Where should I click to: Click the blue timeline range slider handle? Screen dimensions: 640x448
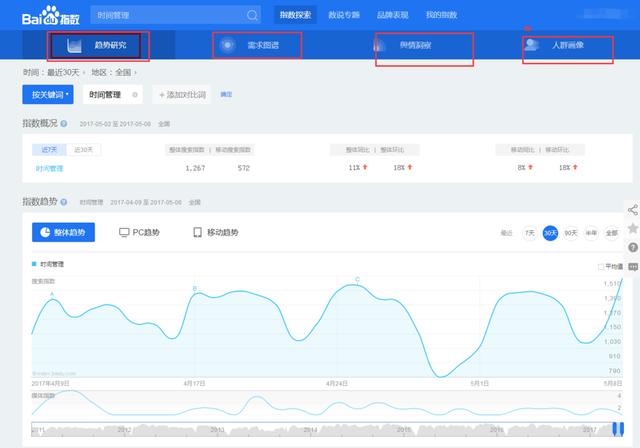click(619, 432)
